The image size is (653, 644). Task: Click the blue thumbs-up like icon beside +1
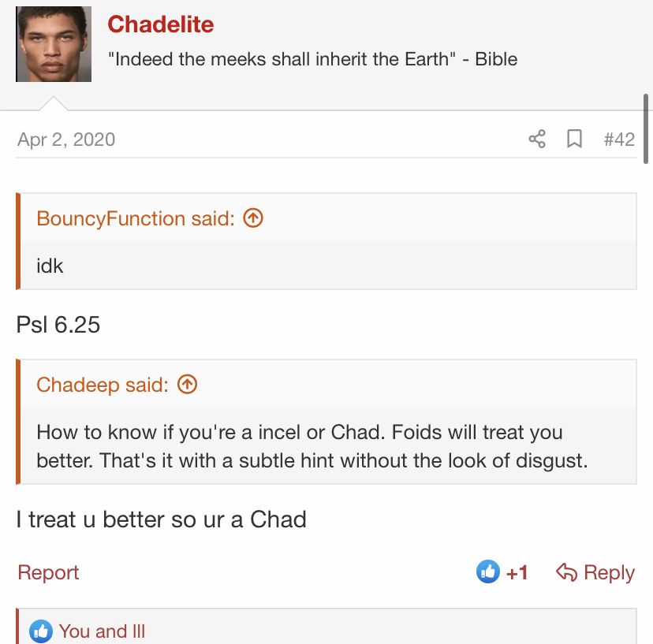click(x=487, y=571)
